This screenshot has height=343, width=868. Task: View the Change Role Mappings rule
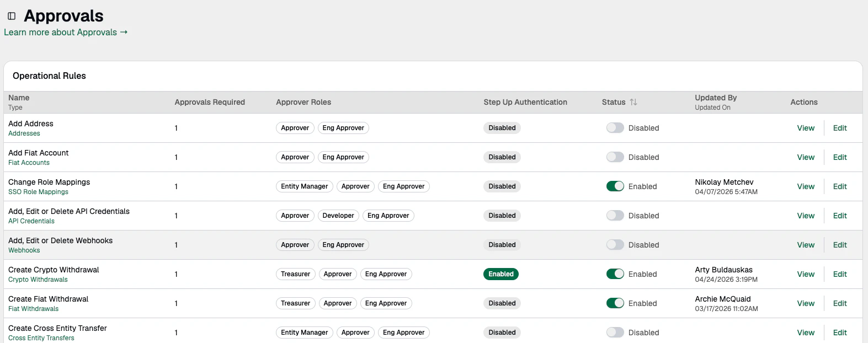(806, 186)
